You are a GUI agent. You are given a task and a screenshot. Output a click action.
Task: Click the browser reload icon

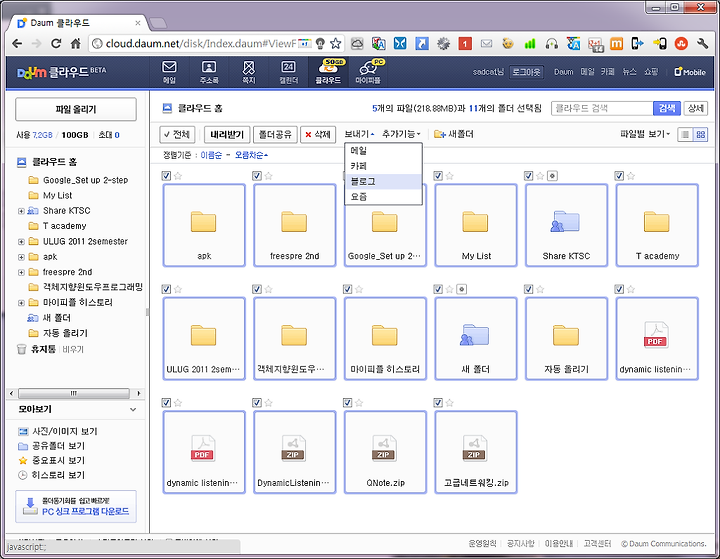click(56, 44)
